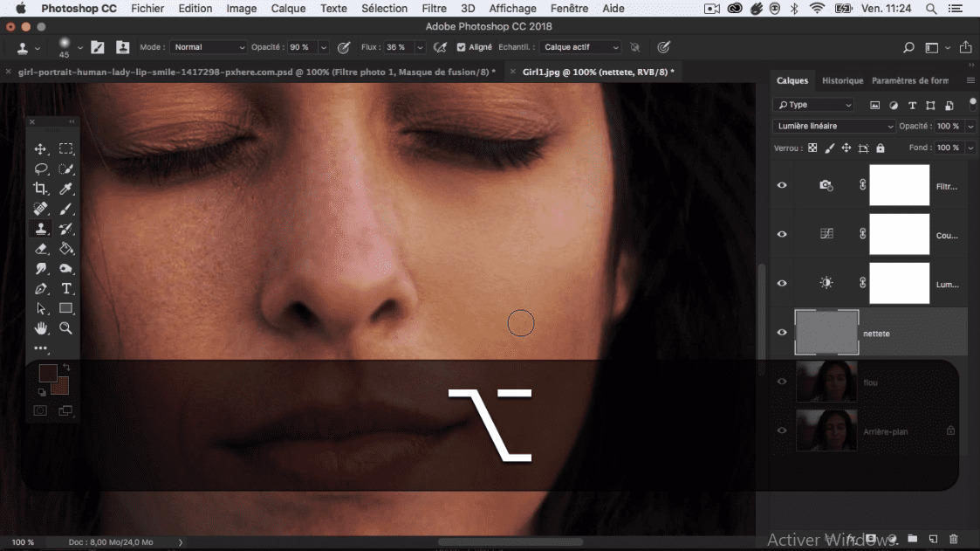This screenshot has height=551, width=980.
Task: Click the Opacité 90% input field
Action: tap(300, 47)
